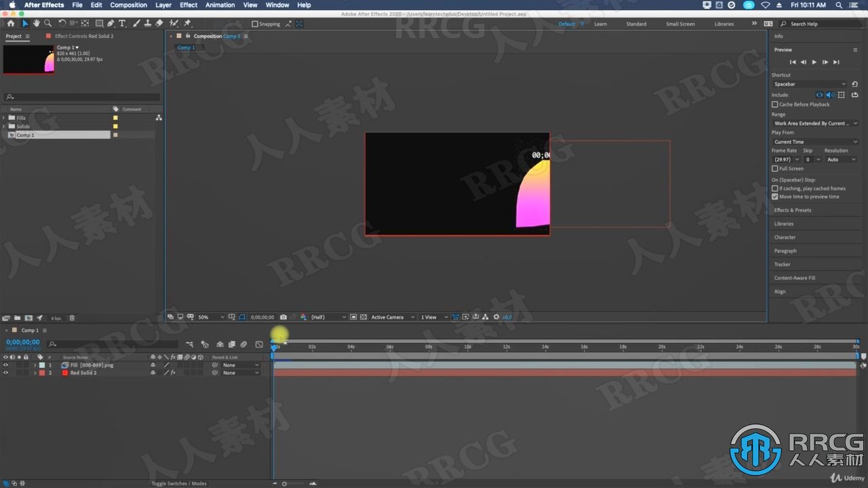Screen dimensions: 868x488
Task: Step to next frame in Preview panel
Action: coord(825,62)
